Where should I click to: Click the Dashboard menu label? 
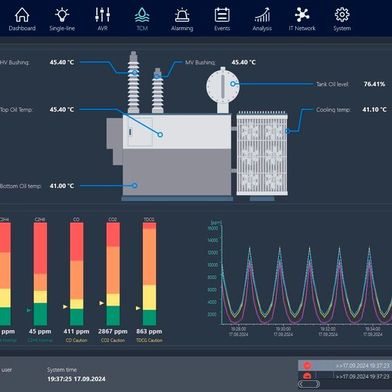(x=22, y=28)
